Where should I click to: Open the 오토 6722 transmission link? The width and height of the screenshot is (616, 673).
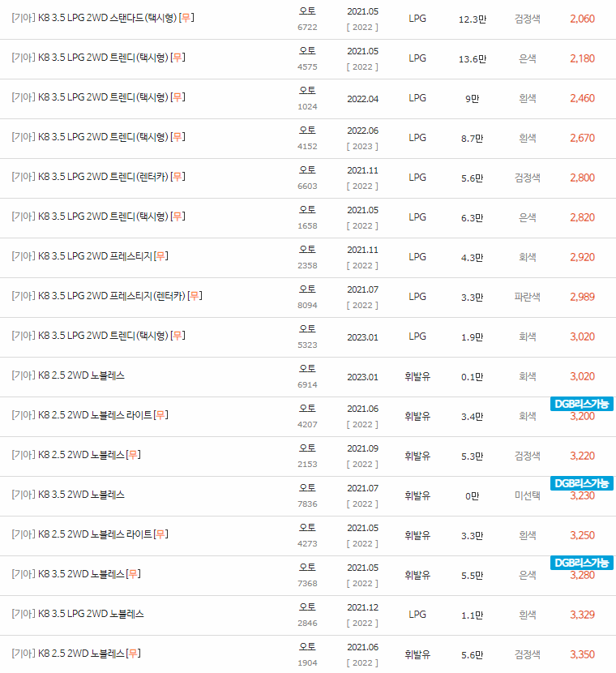306,12
